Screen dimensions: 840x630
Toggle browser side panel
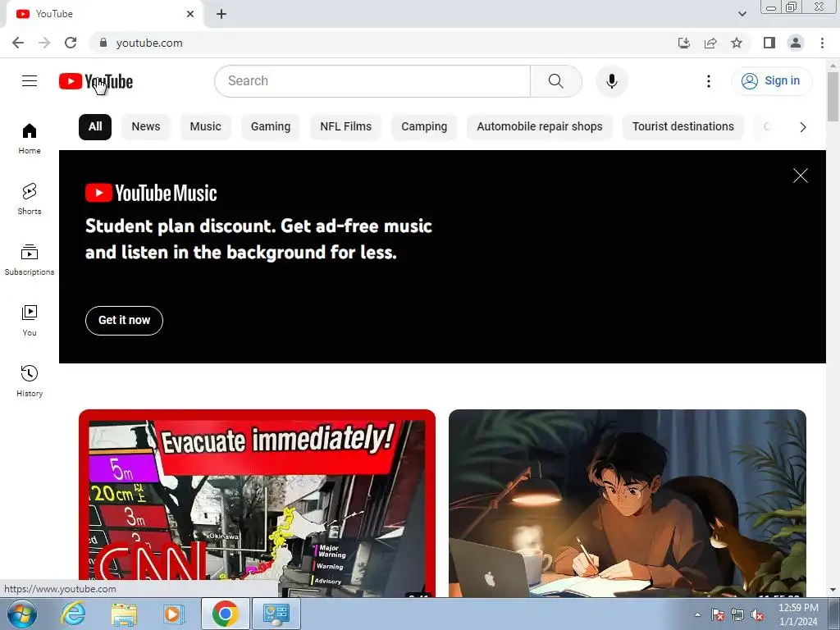coord(769,43)
